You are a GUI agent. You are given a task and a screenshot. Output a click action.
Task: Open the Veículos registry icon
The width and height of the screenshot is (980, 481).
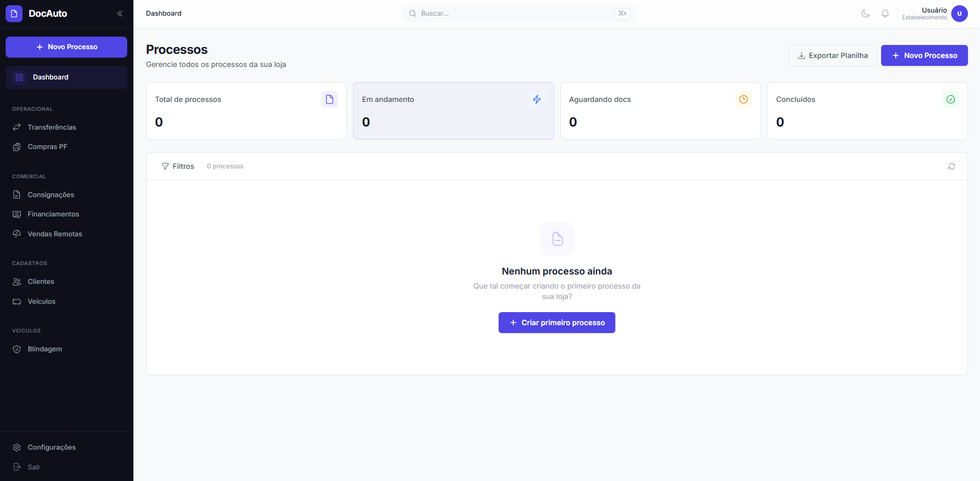click(17, 301)
